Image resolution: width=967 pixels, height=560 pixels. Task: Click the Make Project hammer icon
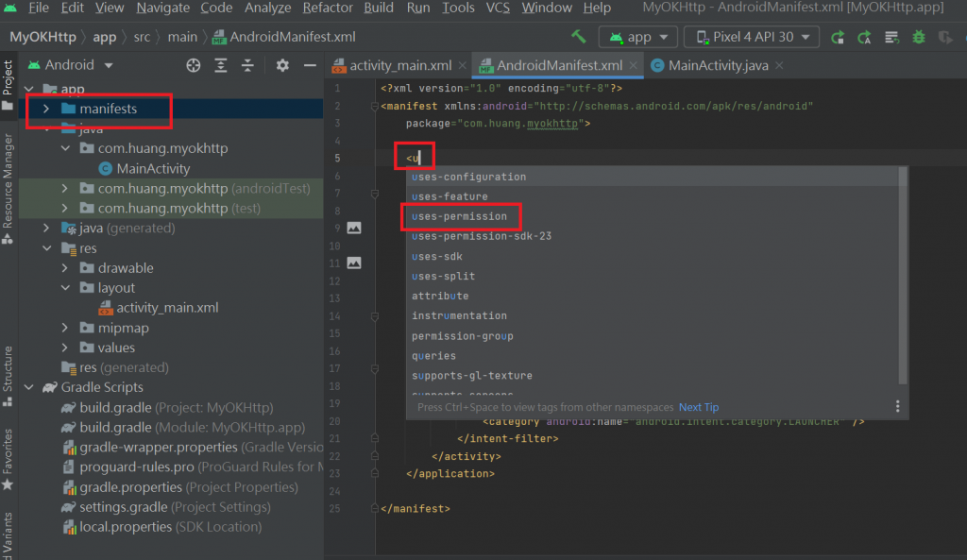coord(579,37)
